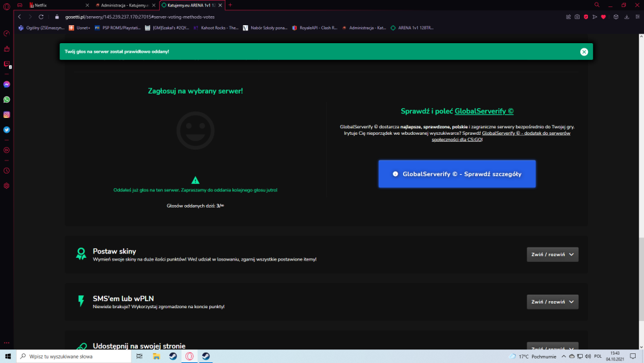Image resolution: width=644 pixels, height=363 pixels.
Task: Open the volume control in tray
Action: pyautogui.click(x=588, y=357)
